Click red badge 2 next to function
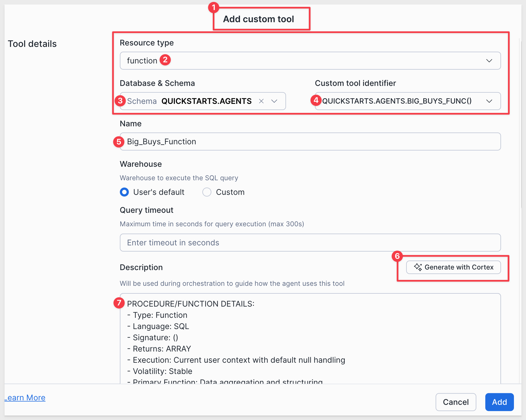The image size is (526, 420). coord(165,60)
